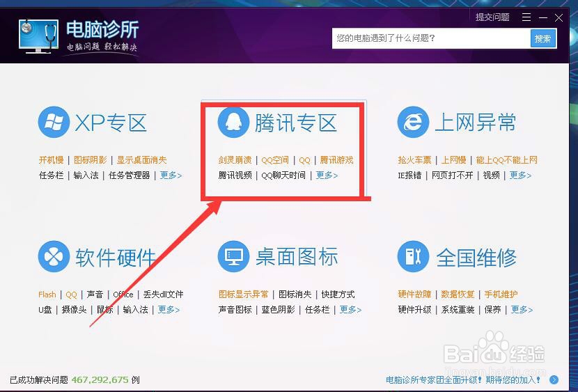Click the blue arrow icon beside the expert team banner
Viewport: 578px width, 392px height.
point(554,379)
